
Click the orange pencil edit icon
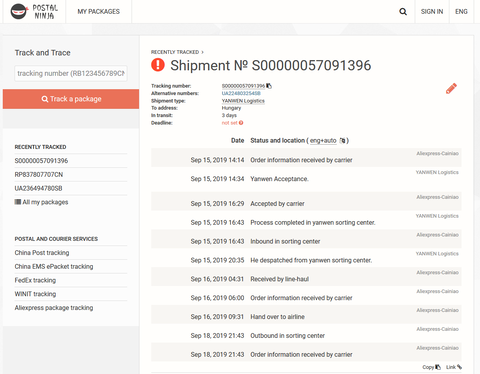(x=451, y=88)
